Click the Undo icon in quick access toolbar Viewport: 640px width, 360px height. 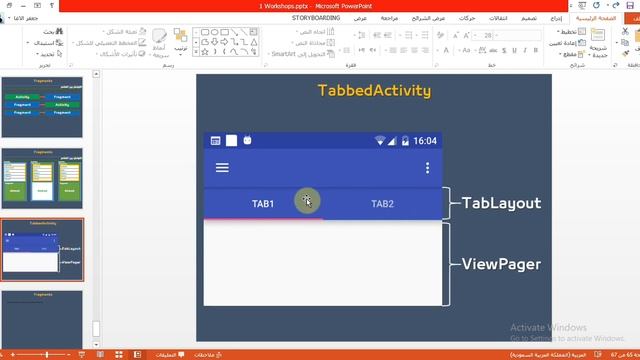point(597,5)
